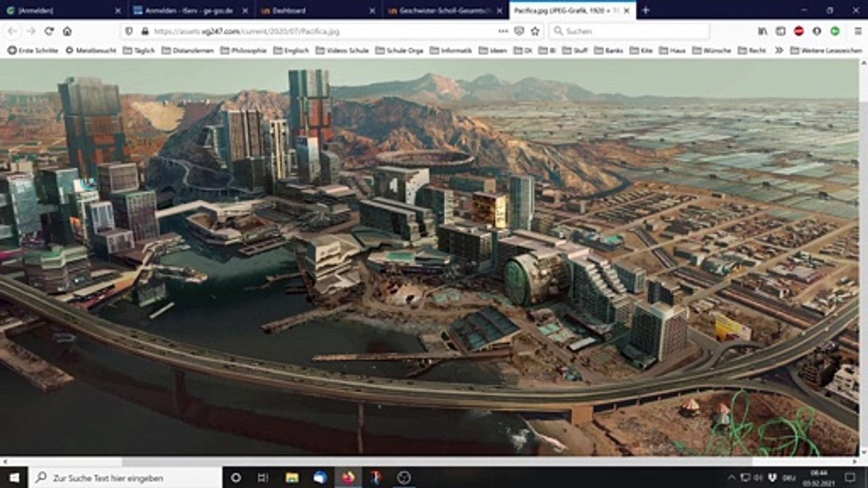Show more bookmarks with the chevron

(779, 50)
